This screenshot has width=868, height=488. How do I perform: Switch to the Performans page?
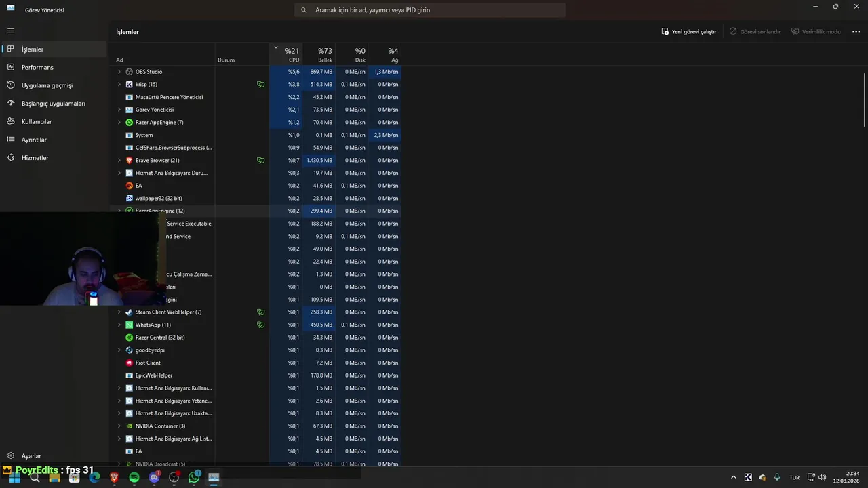pyautogui.click(x=54, y=67)
